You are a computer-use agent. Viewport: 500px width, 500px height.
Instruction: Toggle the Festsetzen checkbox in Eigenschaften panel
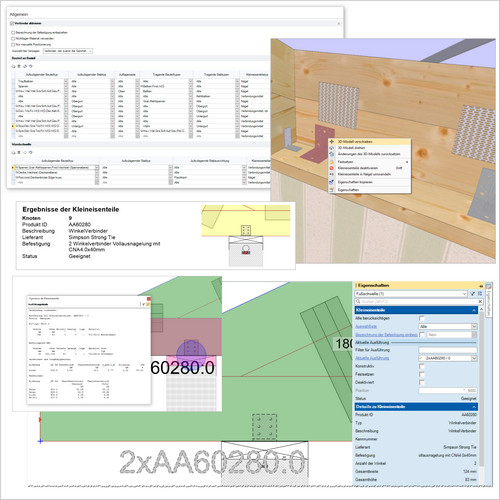[422, 374]
